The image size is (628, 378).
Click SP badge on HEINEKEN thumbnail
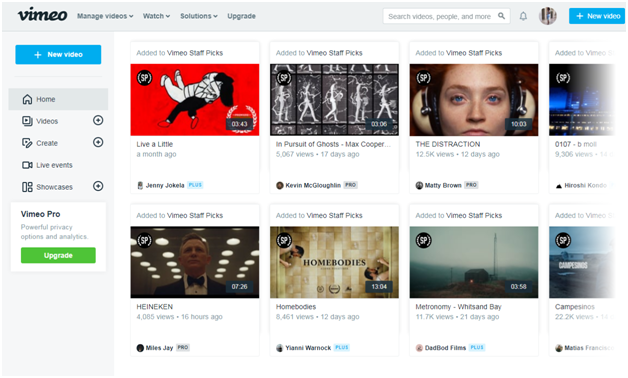(x=145, y=240)
